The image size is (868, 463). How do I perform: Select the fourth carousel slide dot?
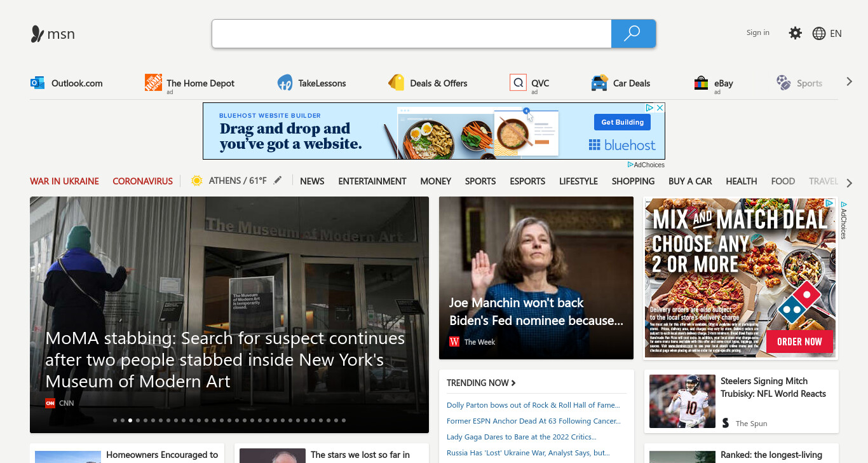pyautogui.click(x=138, y=420)
